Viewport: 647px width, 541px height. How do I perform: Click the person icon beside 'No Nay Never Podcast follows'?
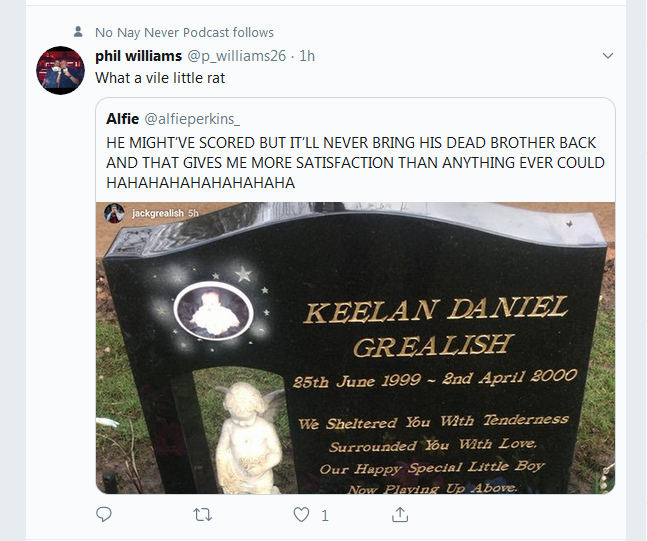(78, 32)
